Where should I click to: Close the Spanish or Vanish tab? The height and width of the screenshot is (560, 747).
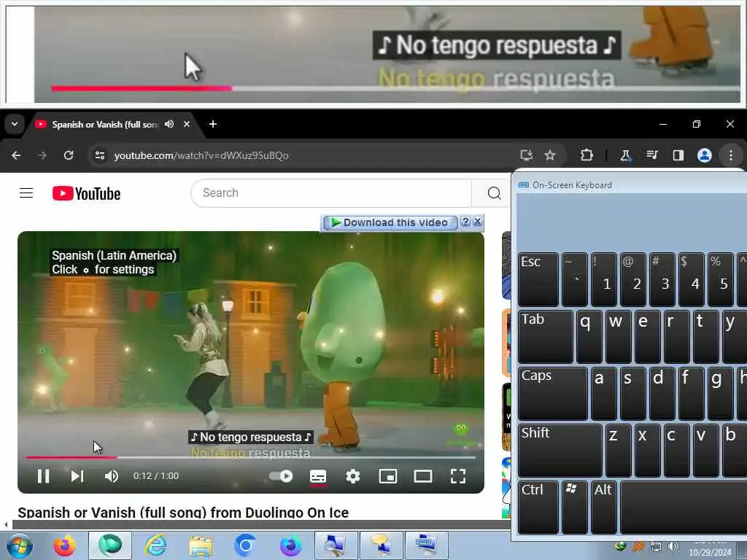tap(187, 124)
